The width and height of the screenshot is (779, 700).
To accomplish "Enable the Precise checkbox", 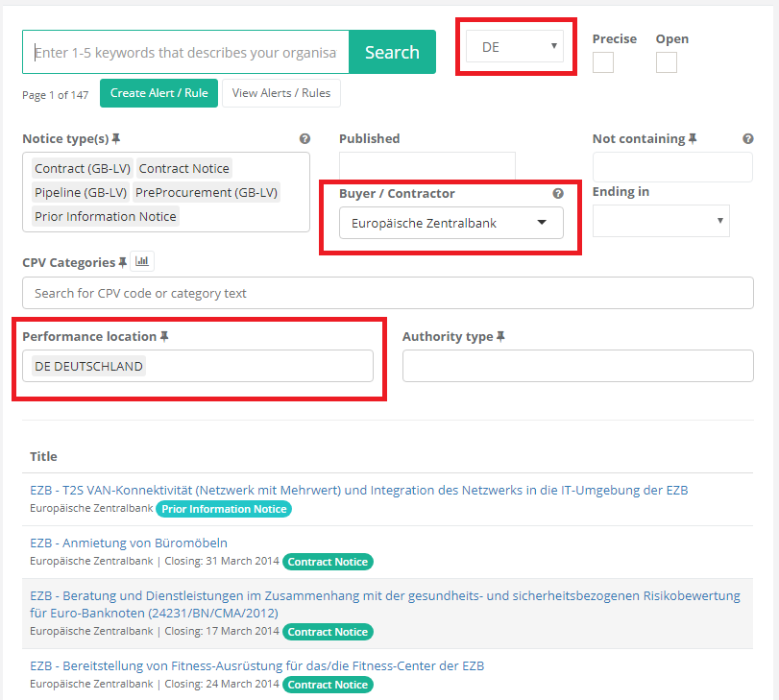I will point(603,62).
